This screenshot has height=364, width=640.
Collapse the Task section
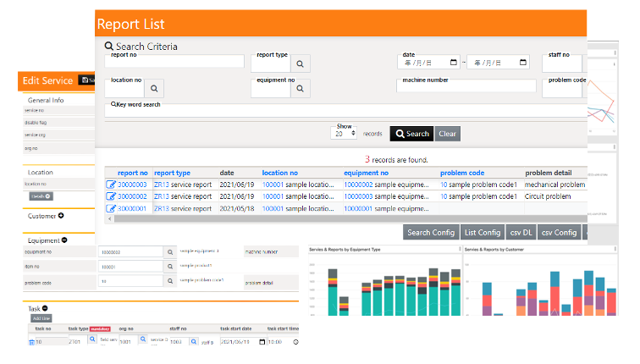click(45, 309)
